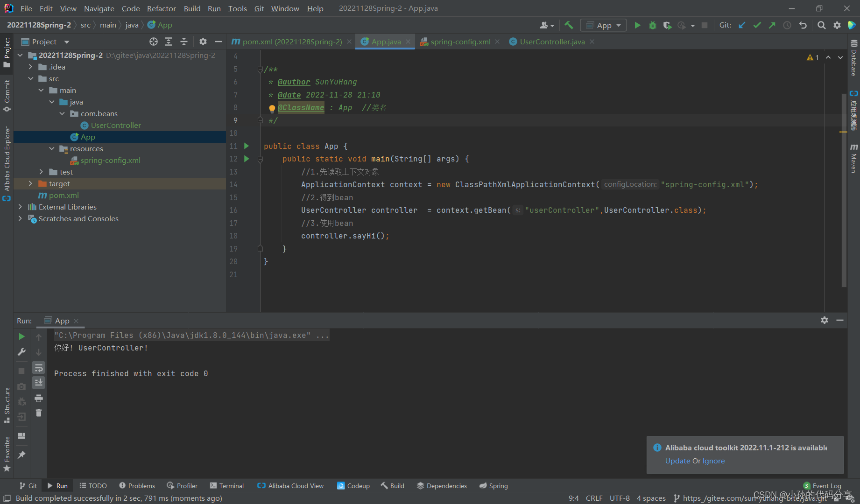Open the Terminal tool window
The image size is (860, 504).
227,486
